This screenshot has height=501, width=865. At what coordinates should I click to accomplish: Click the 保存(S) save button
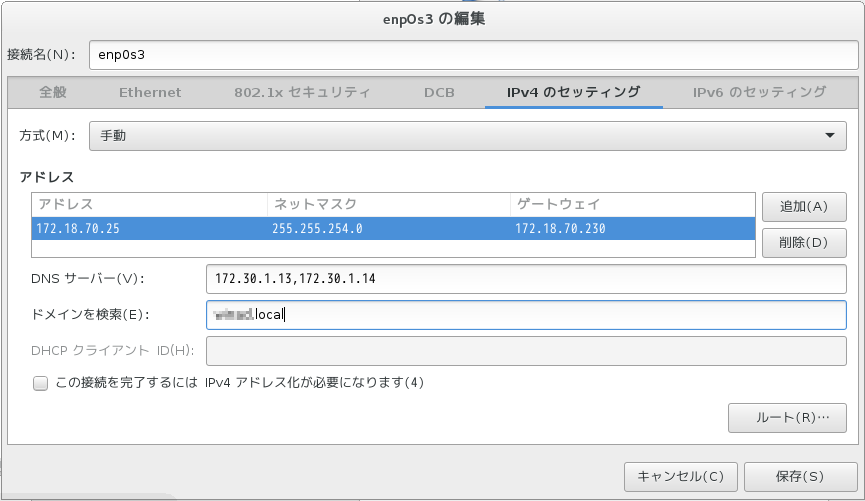click(x=800, y=477)
